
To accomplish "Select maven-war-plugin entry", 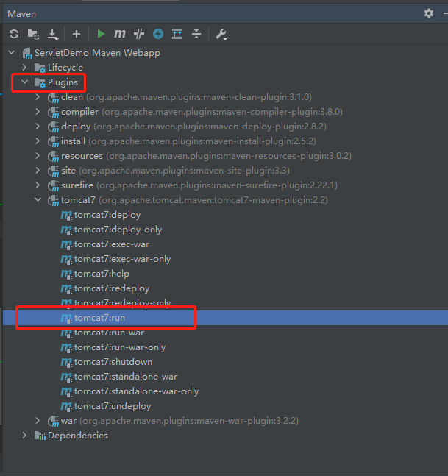I will point(179,421).
